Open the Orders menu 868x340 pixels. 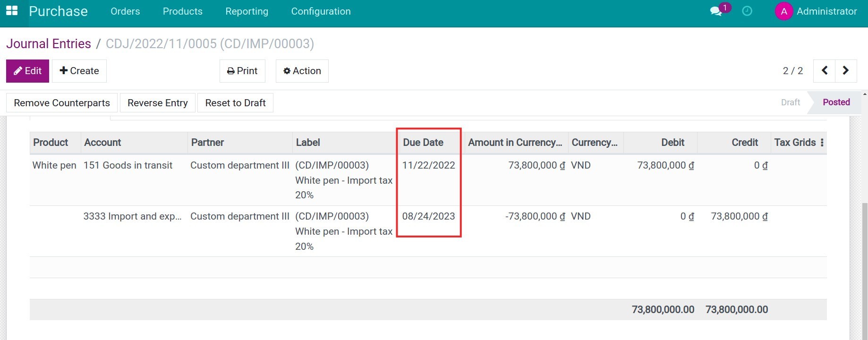click(125, 11)
